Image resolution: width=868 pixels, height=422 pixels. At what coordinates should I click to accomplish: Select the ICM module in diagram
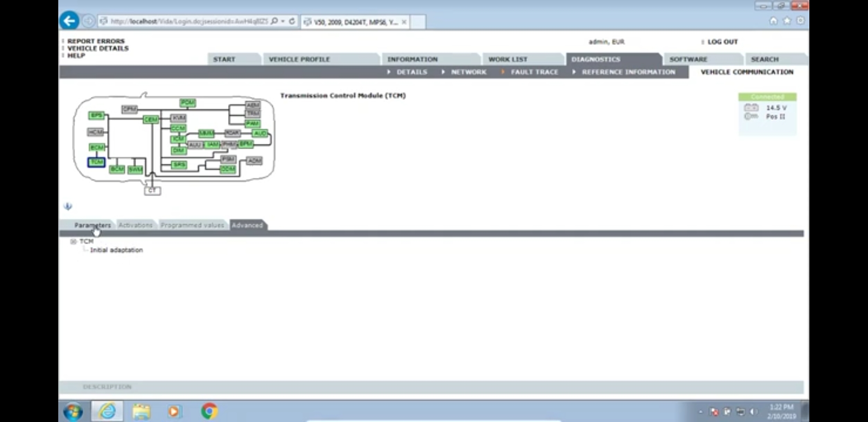pyautogui.click(x=178, y=139)
